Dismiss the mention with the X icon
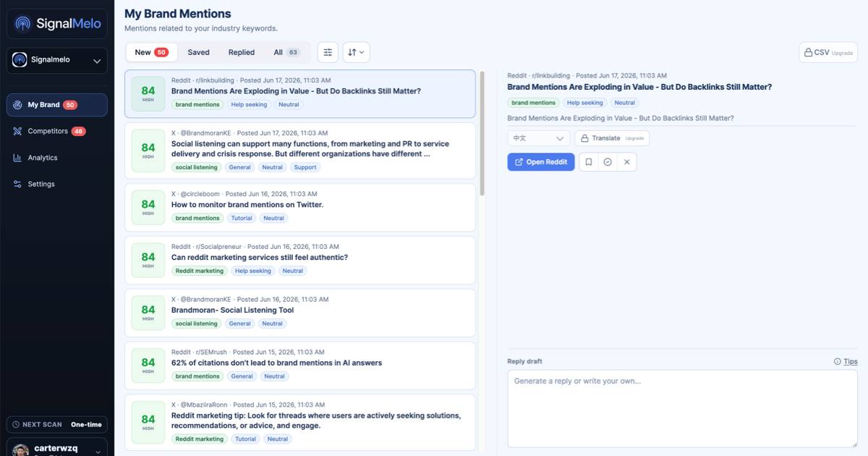Screen dimensions: 868x456 click(x=627, y=162)
